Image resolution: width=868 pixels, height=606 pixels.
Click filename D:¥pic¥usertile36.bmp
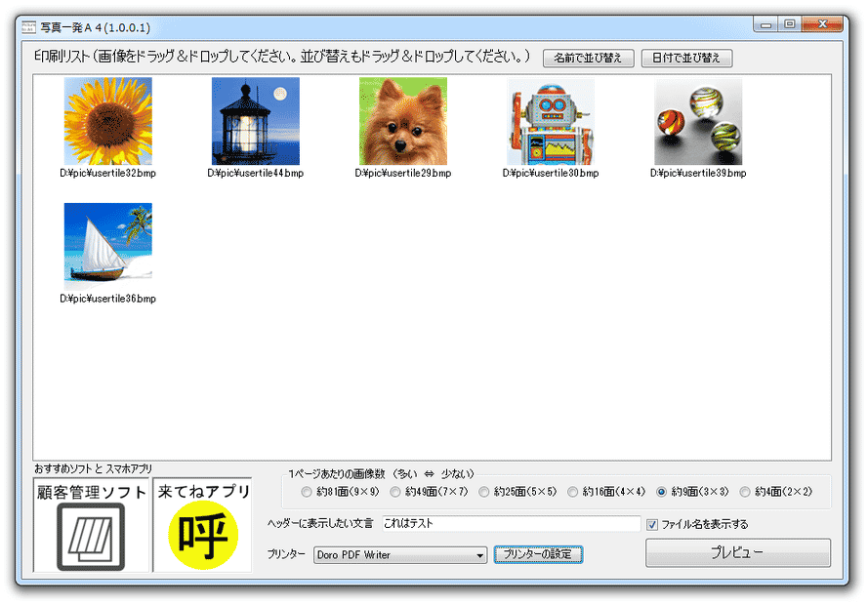(108, 299)
